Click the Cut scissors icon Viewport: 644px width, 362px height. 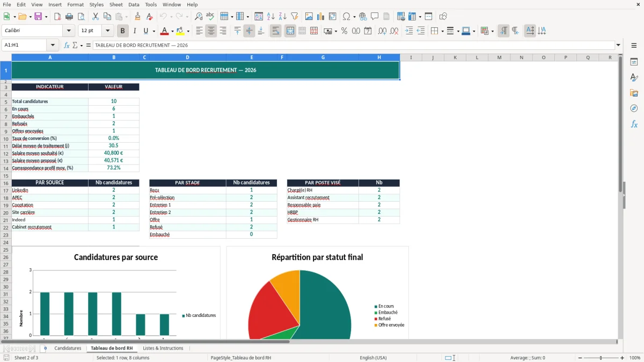(96, 17)
